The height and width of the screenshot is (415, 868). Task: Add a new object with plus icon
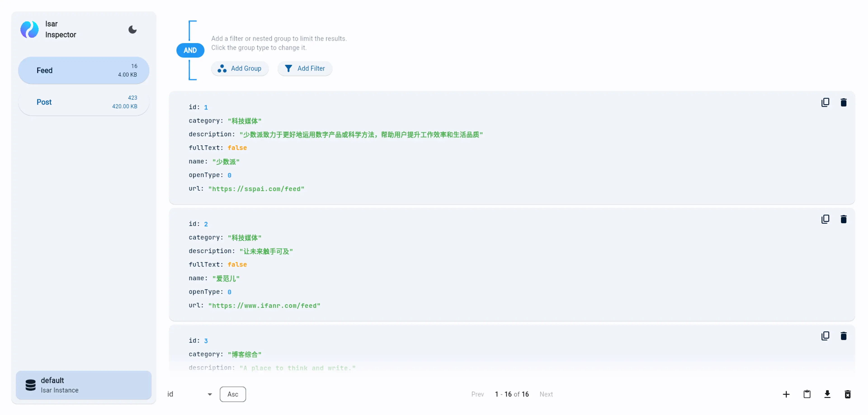pos(786,394)
